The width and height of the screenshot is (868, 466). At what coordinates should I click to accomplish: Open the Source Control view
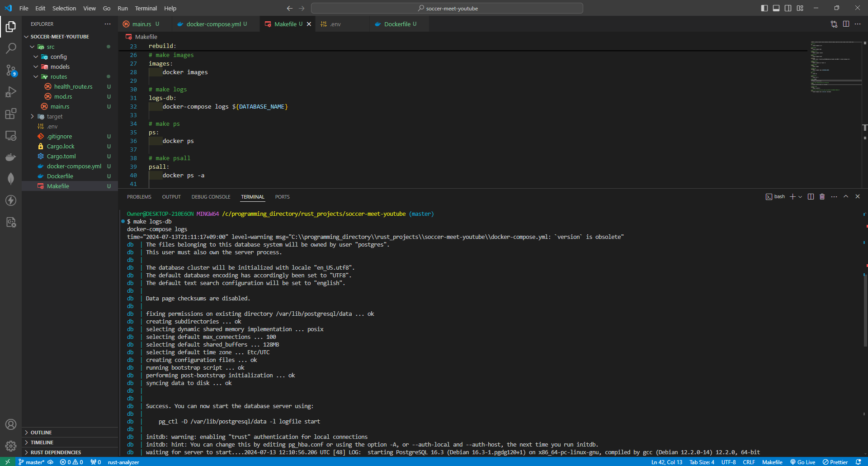(x=11, y=70)
